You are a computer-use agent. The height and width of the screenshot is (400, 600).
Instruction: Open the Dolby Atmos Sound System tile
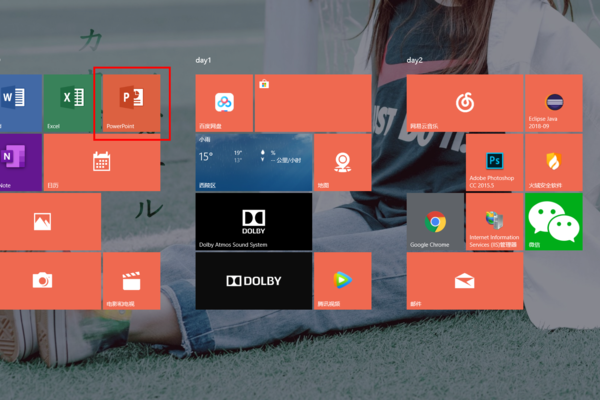point(254,222)
